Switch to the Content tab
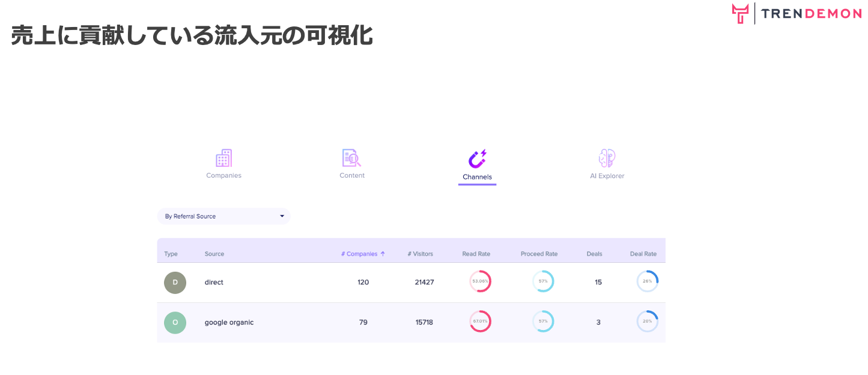This screenshot has width=868, height=375. [x=352, y=175]
